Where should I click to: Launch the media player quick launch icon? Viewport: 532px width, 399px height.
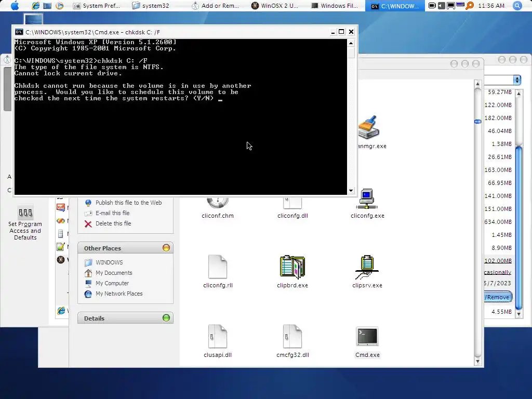click(59, 5)
